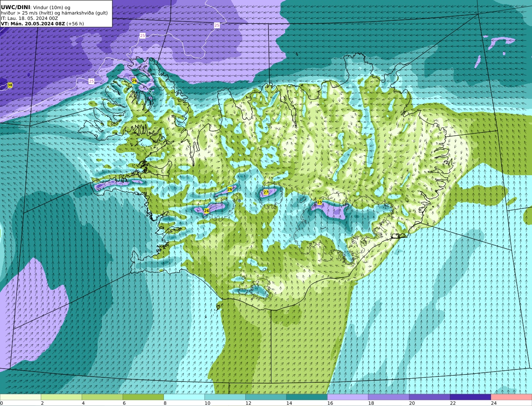Click the 0–2 m/s palest legend swatch
Viewport: 532px width, 406px height.
tap(20, 397)
